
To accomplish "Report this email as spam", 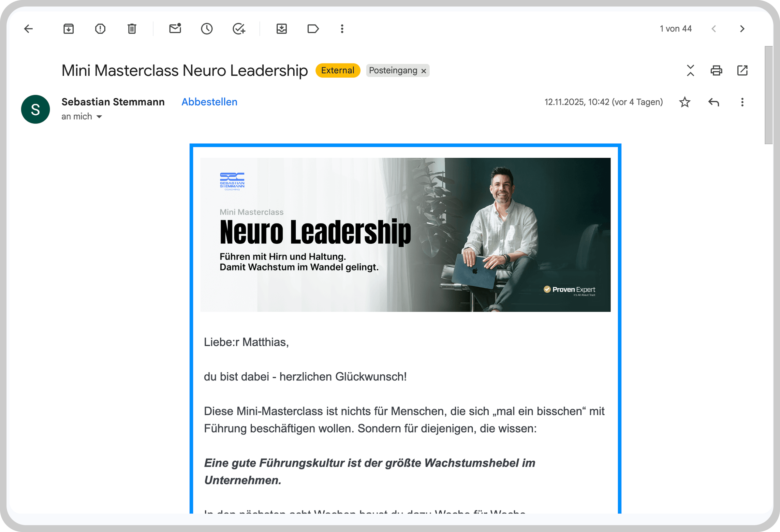I will click(100, 29).
